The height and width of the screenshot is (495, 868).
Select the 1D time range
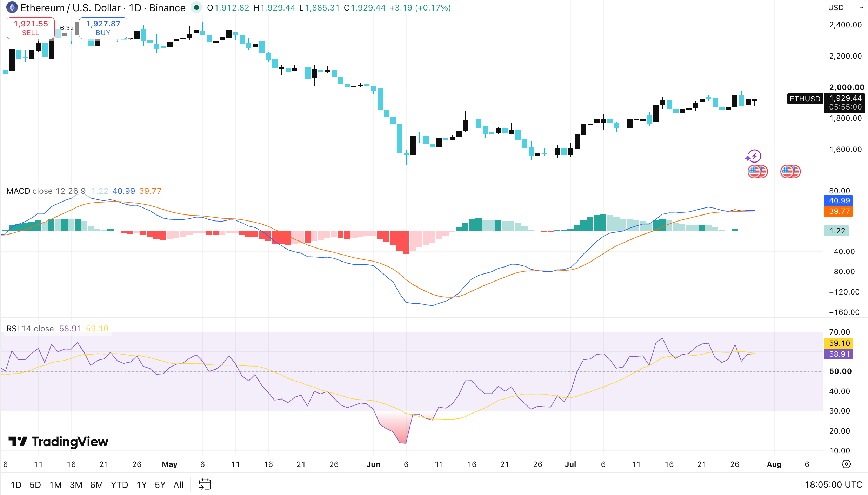[16, 485]
